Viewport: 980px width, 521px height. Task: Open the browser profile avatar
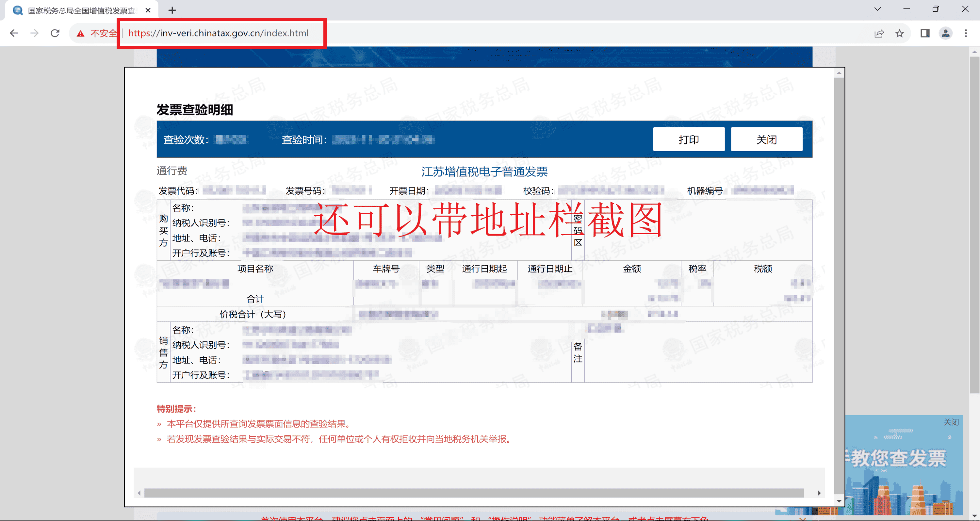pos(946,33)
